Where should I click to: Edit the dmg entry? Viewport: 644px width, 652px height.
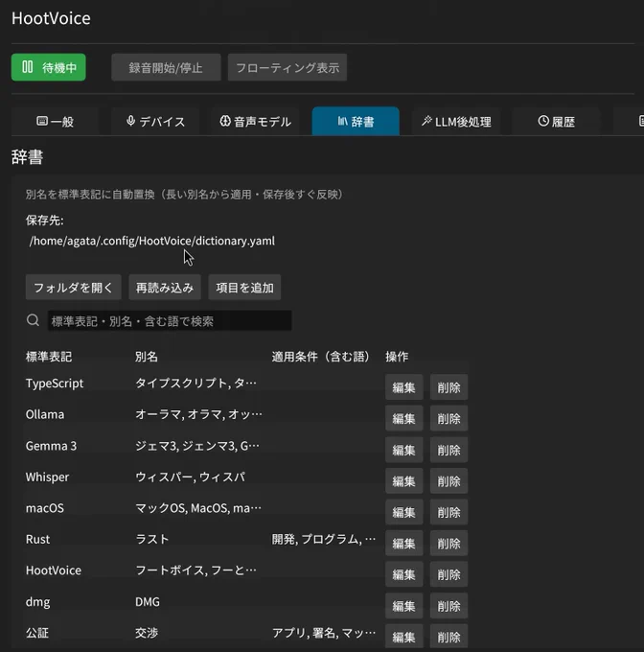tap(403, 605)
